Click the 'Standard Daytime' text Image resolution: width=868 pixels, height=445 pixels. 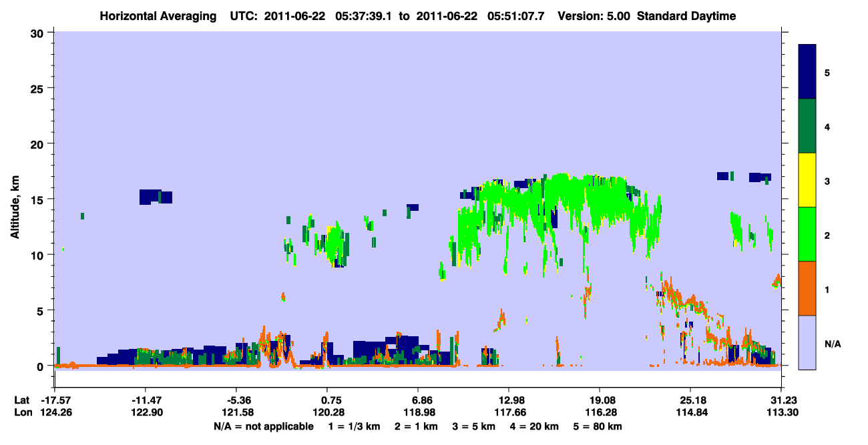tap(686, 16)
